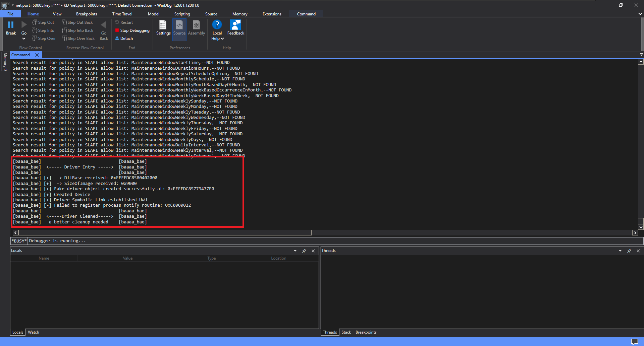644x346 pixels.
Task: Click the Break pause icon
Action: click(11, 25)
